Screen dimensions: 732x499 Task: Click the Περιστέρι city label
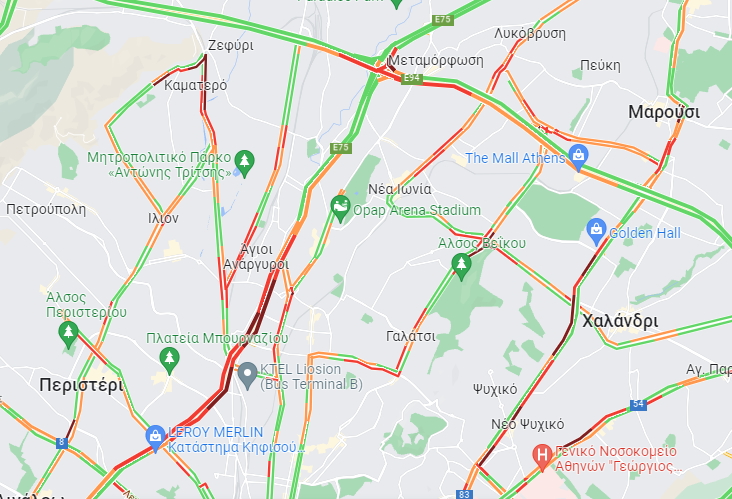(x=81, y=385)
